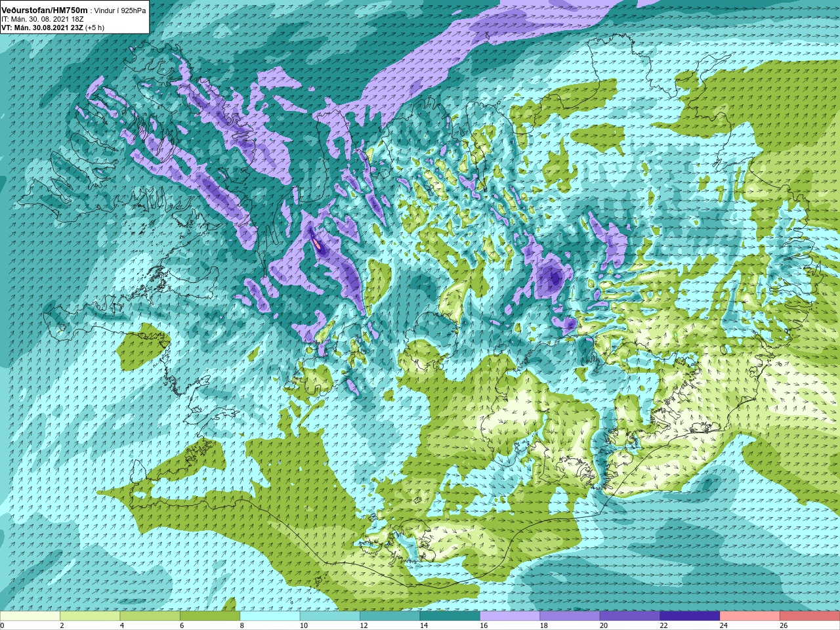
Task: Pick the 22–24 dark indigo legend swatch
Action: [x=690, y=616]
